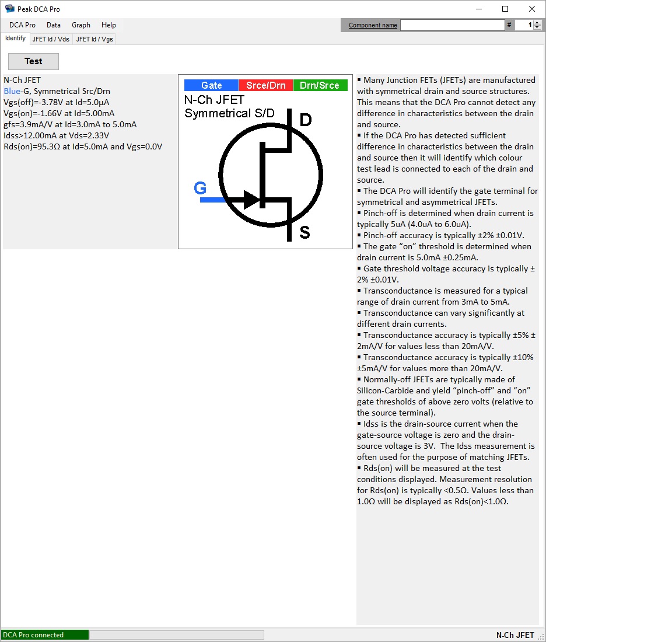Click the Component name label link

coord(373,25)
